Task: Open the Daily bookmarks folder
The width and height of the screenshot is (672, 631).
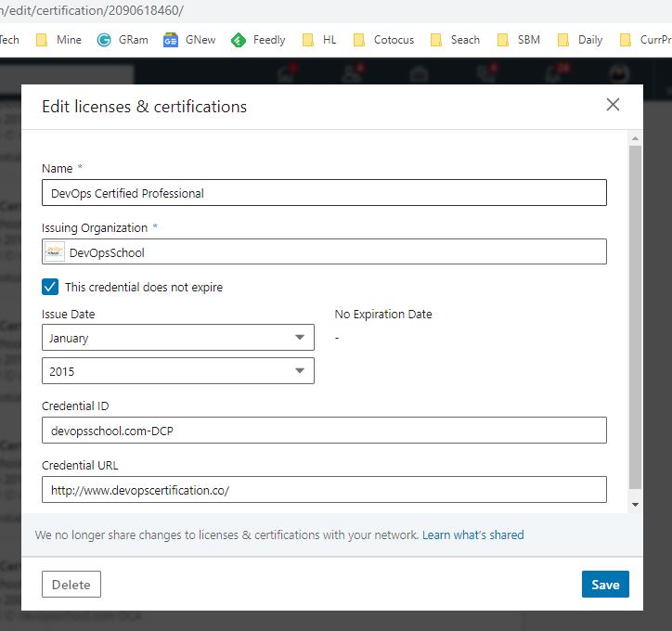Action: 579,40
